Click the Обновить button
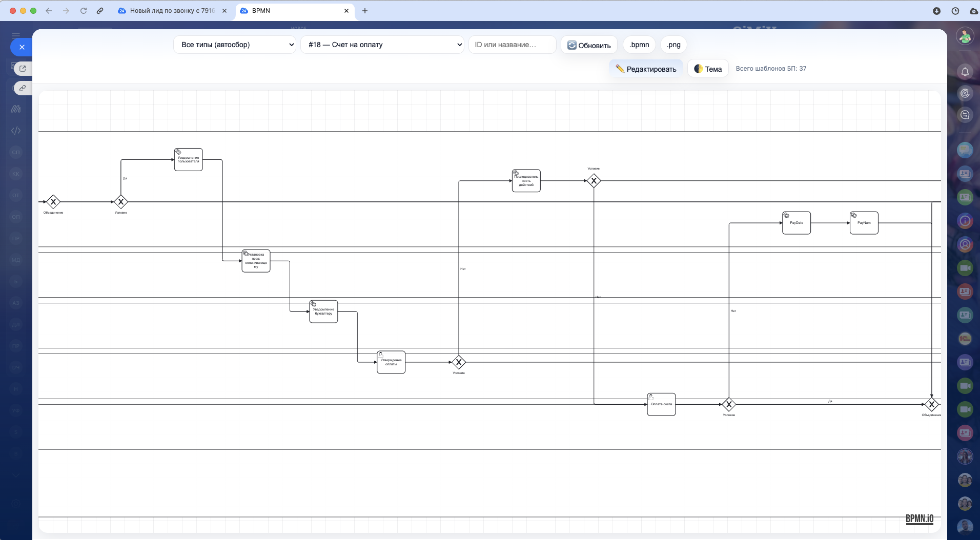The image size is (980, 540). (589, 45)
